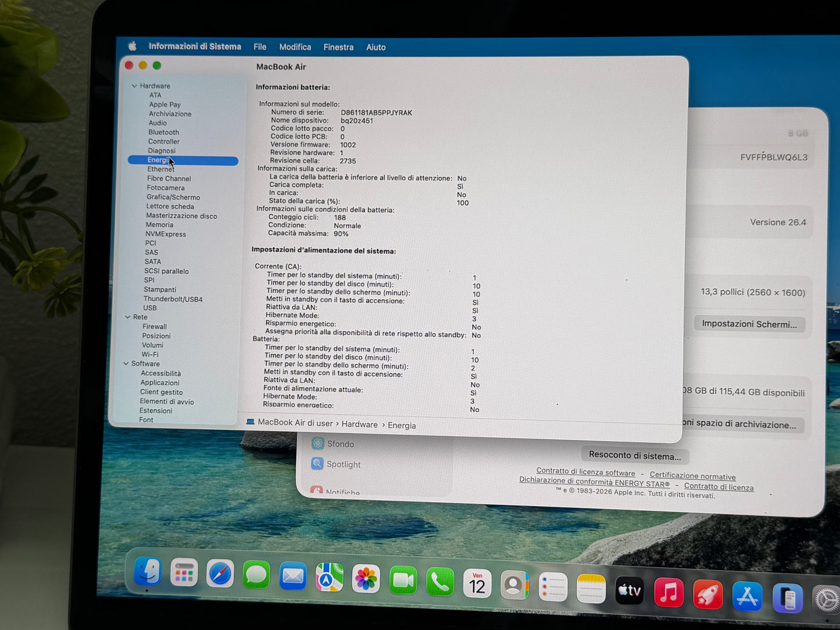
Task: Launch Safari from the Dock
Action: click(220, 574)
